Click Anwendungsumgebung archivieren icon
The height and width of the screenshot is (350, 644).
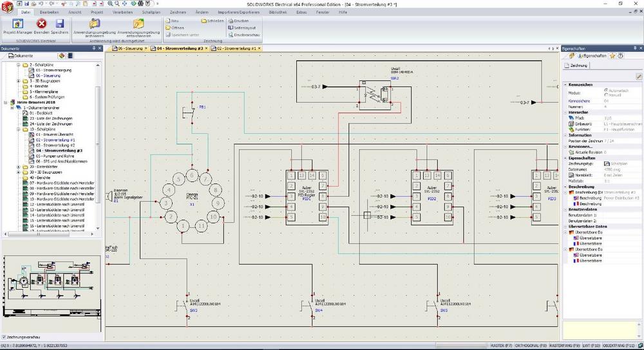pos(95,24)
